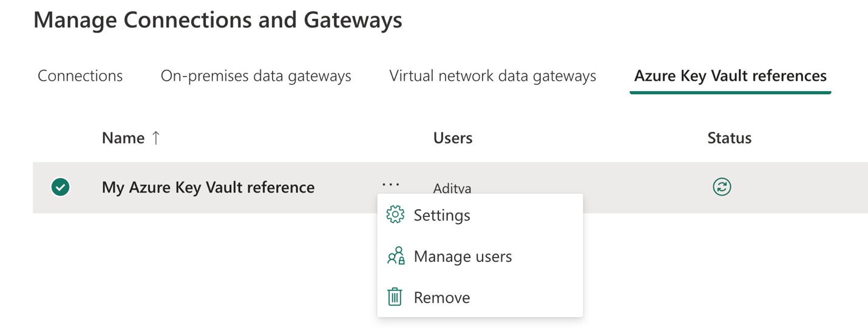Click the Manage Connections and Gateways heading

(x=218, y=19)
